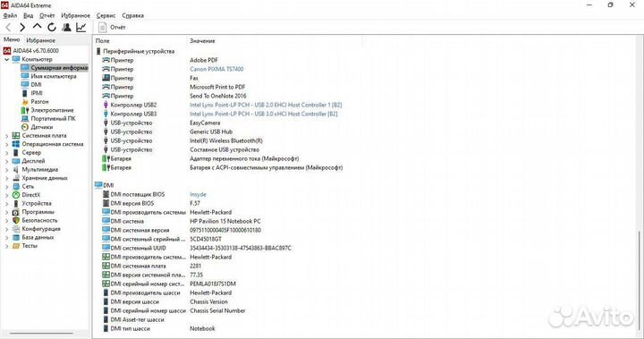Expand the Операционная система node
Screen dimensions: 644x339
[x=6, y=144]
